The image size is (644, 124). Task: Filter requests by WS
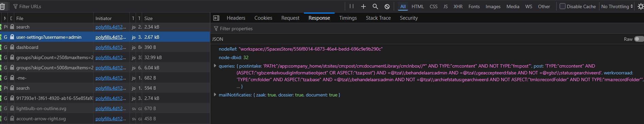(529, 6)
